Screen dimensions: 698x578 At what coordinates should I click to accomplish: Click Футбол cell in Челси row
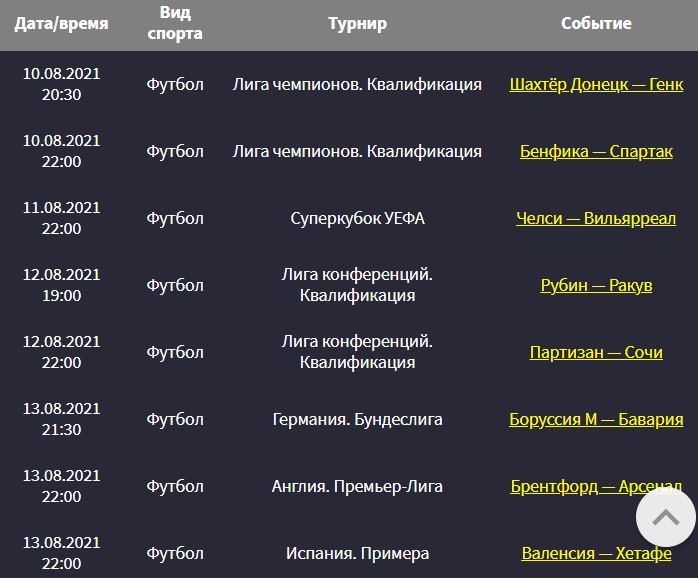coord(175,218)
